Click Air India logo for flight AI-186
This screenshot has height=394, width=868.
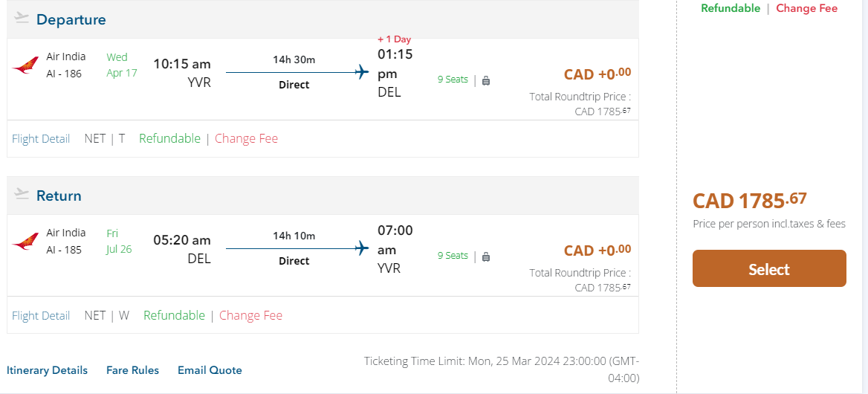(25, 65)
